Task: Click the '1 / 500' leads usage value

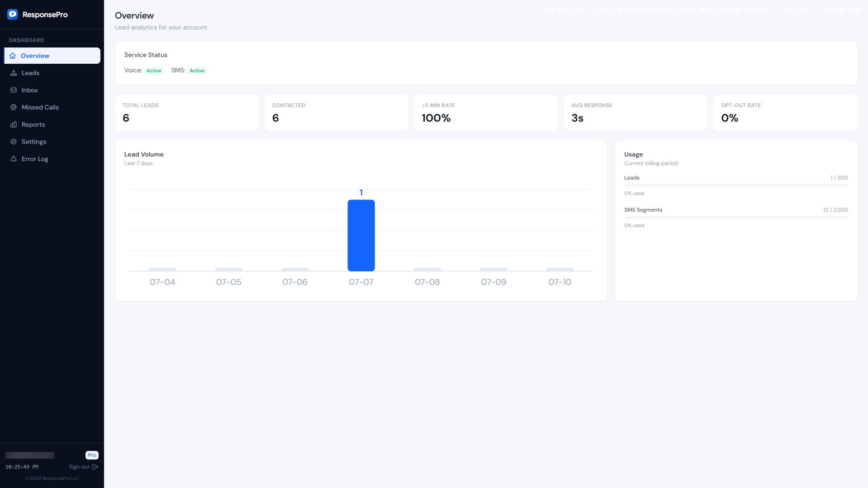Action: pos(839,178)
